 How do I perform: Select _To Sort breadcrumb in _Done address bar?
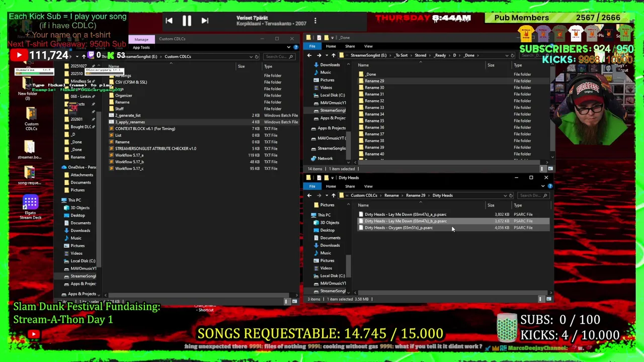400,55
